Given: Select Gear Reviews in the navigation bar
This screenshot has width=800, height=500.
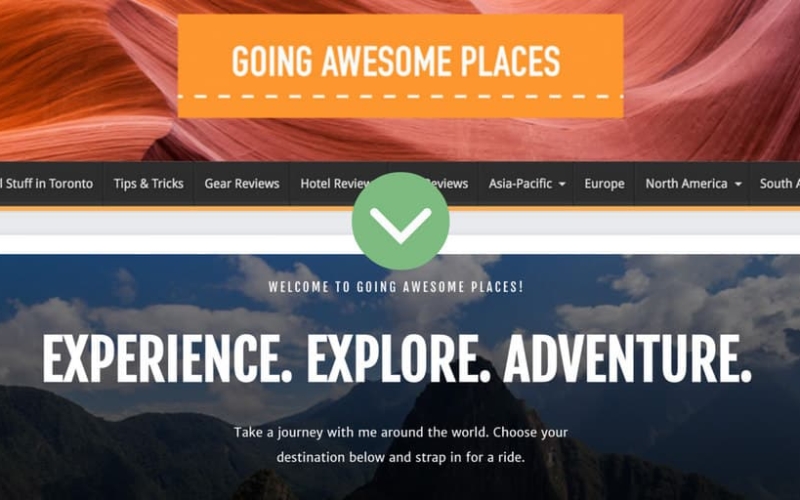Looking at the screenshot, I should click(x=242, y=184).
